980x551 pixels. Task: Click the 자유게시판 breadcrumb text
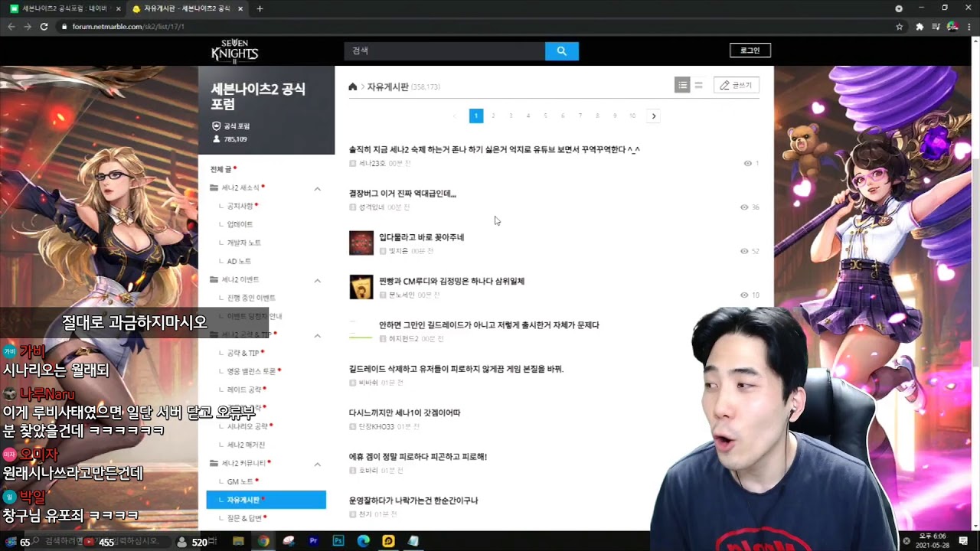387,86
